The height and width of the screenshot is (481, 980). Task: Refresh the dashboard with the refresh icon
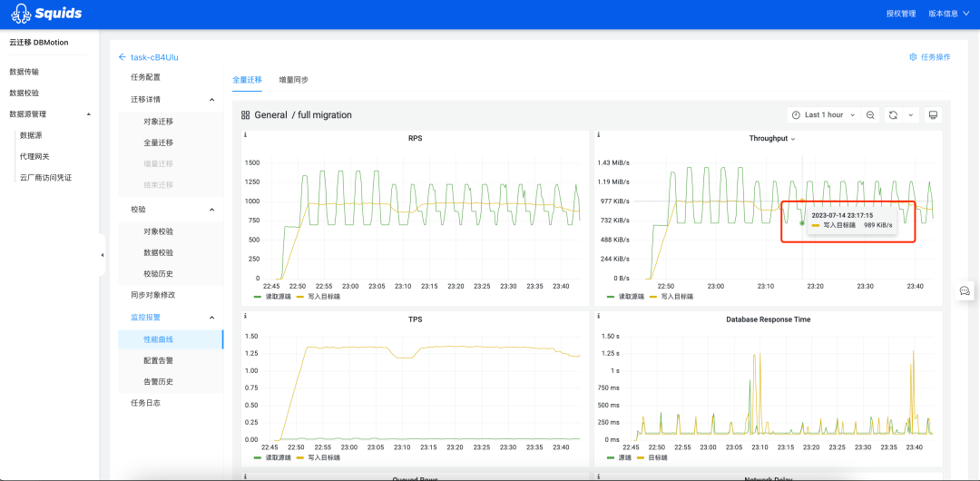click(x=893, y=115)
